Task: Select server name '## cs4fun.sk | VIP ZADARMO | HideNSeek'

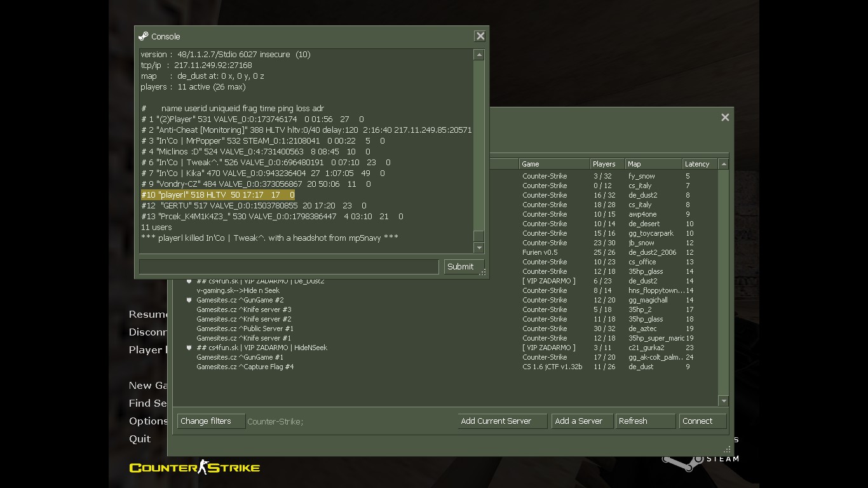Action: tap(262, 348)
